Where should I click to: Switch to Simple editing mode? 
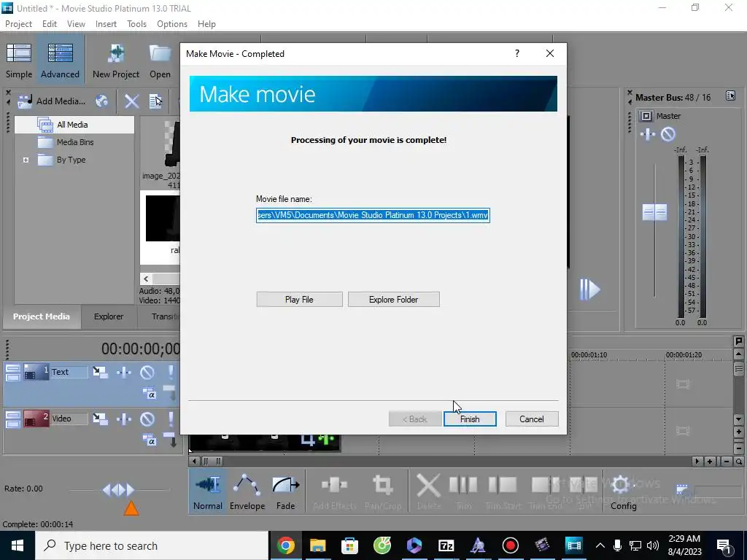pos(19,61)
